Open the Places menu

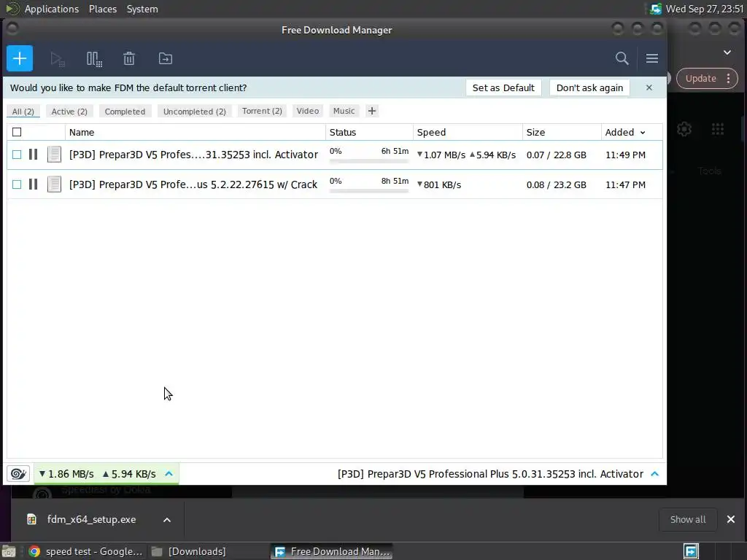coord(102,9)
